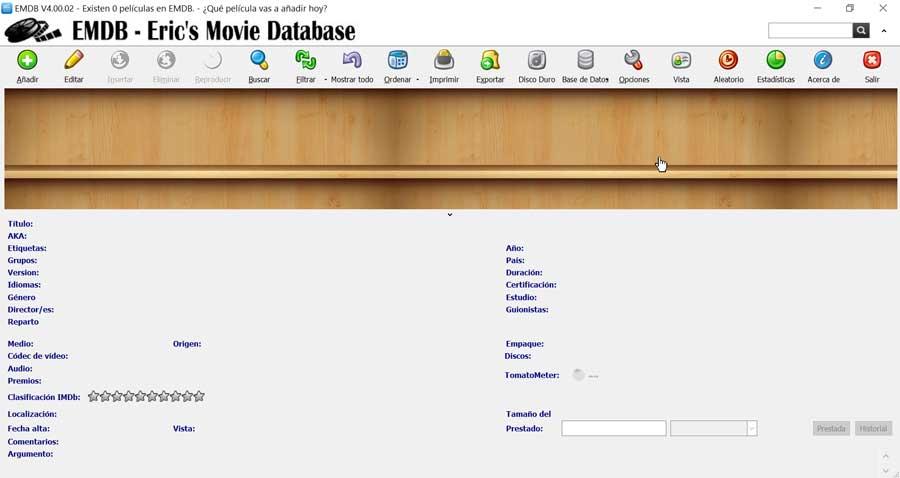Click the Añadir add movie icon
This screenshot has height=478, width=900.
pos(27,60)
